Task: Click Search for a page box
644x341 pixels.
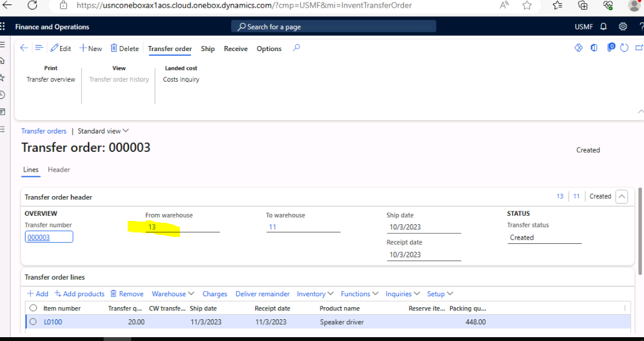Action: pos(334,27)
